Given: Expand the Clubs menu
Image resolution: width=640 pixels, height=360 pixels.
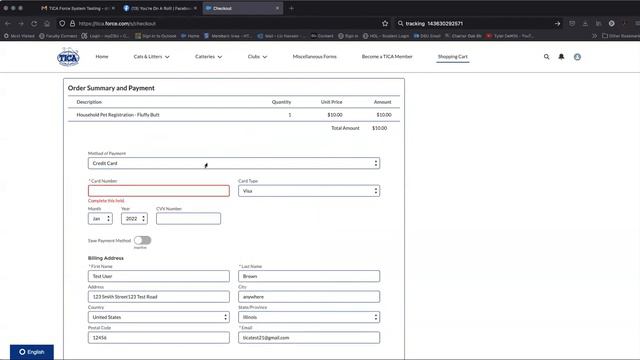Looking at the screenshot, I should pyautogui.click(x=257, y=57).
